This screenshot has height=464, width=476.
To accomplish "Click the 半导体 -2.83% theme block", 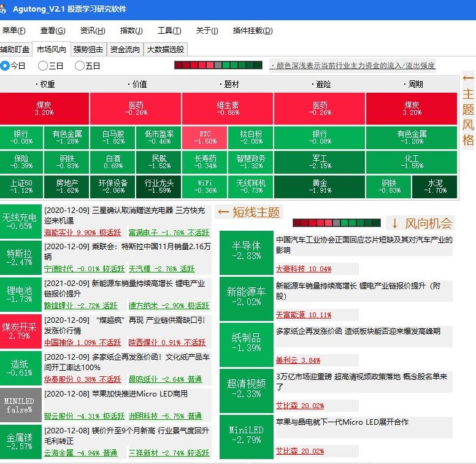I will (x=247, y=250).
